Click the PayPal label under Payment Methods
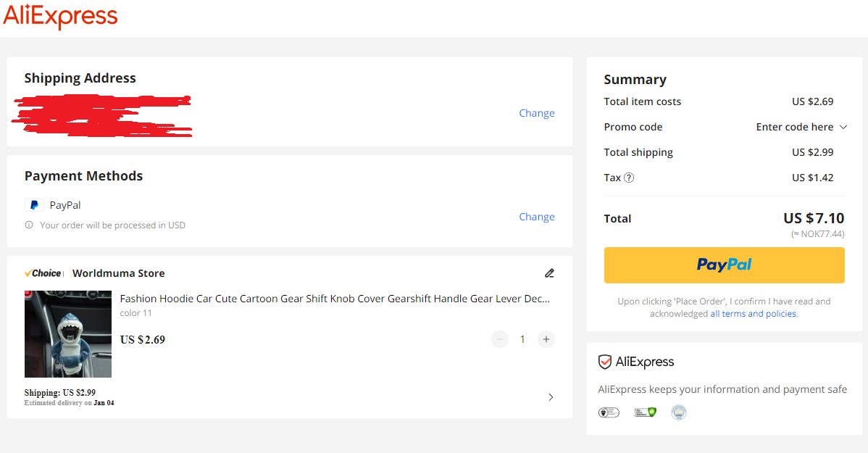868x453 pixels. [64, 205]
